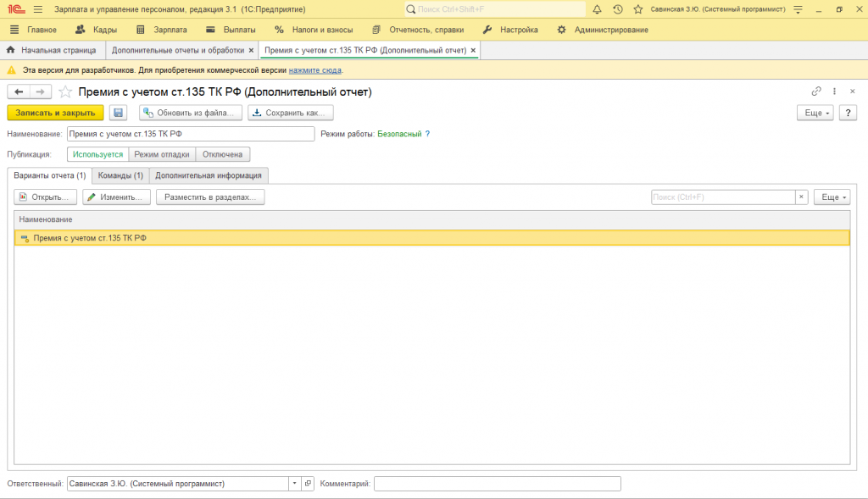Viewport: 868px width, 499px height.
Task: Click Обновить из файла button
Action: pos(191,113)
